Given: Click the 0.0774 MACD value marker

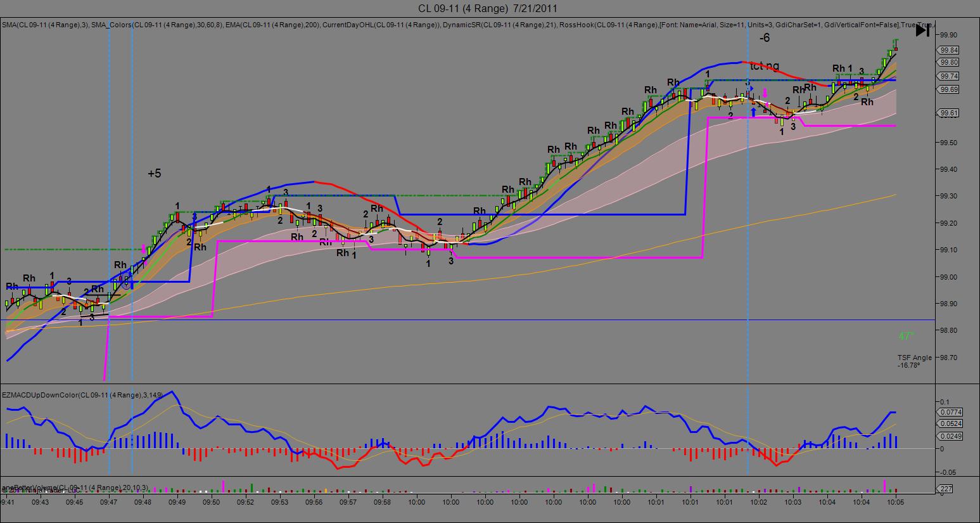Looking at the screenshot, I should coord(951,411).
